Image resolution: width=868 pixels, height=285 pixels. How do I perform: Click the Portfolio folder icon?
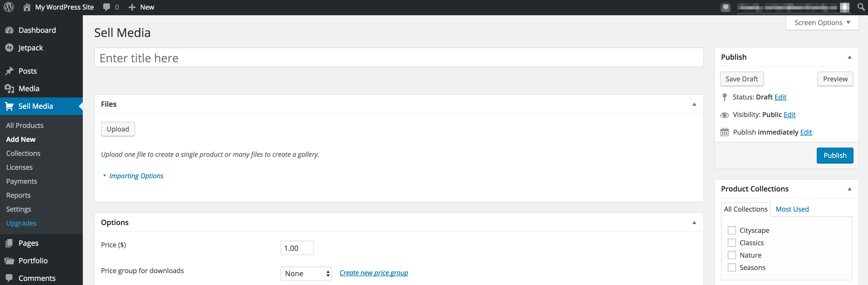(x=9, y=261)
